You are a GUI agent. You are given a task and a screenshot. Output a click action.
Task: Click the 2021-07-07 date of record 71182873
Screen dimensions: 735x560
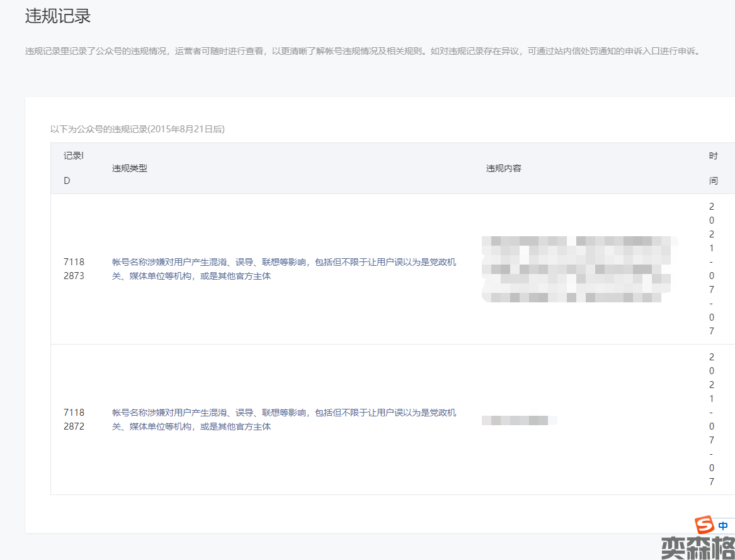pyautogui.click(x=712, y=269)
